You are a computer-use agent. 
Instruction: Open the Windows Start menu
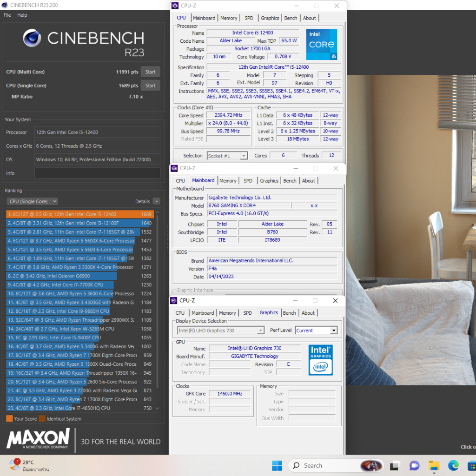[x=277, y=465]
